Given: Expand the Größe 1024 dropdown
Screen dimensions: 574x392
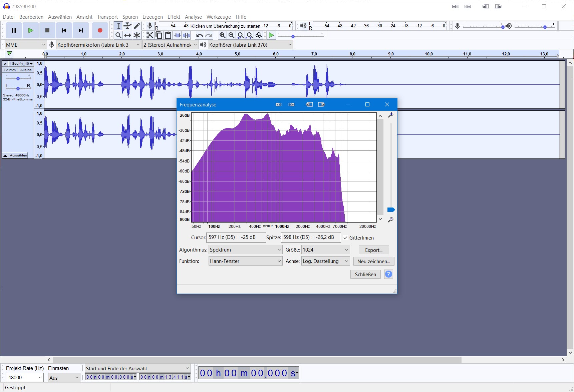Looking at the screenshot, I should click(x=325, y=250).
